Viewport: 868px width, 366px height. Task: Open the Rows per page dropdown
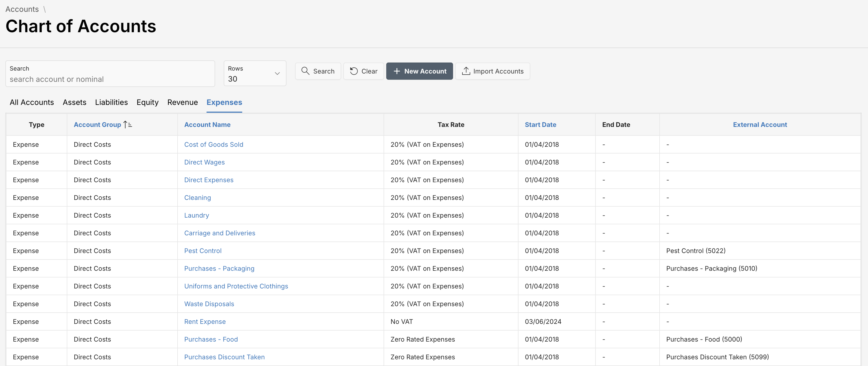255,73
